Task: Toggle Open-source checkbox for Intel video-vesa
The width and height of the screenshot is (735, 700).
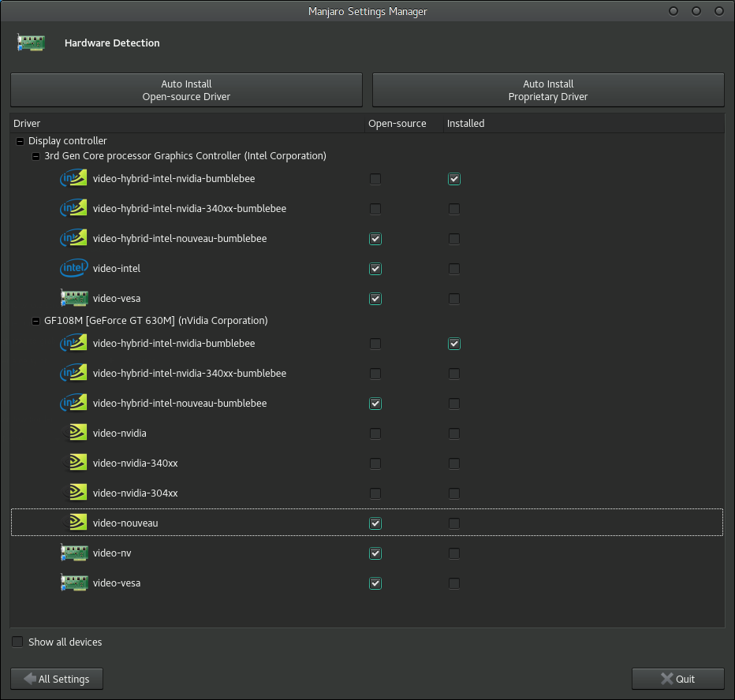Action: (375, 299)
